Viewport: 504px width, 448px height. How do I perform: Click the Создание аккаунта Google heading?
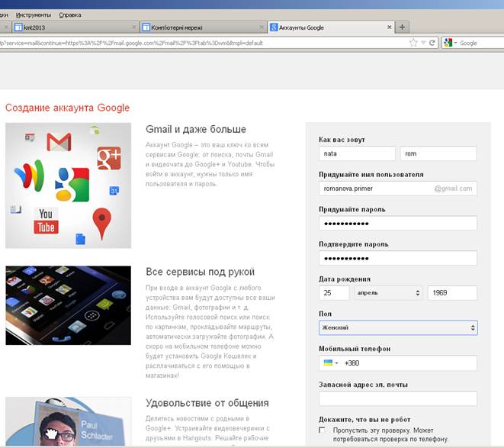click(x=68, y=108)
